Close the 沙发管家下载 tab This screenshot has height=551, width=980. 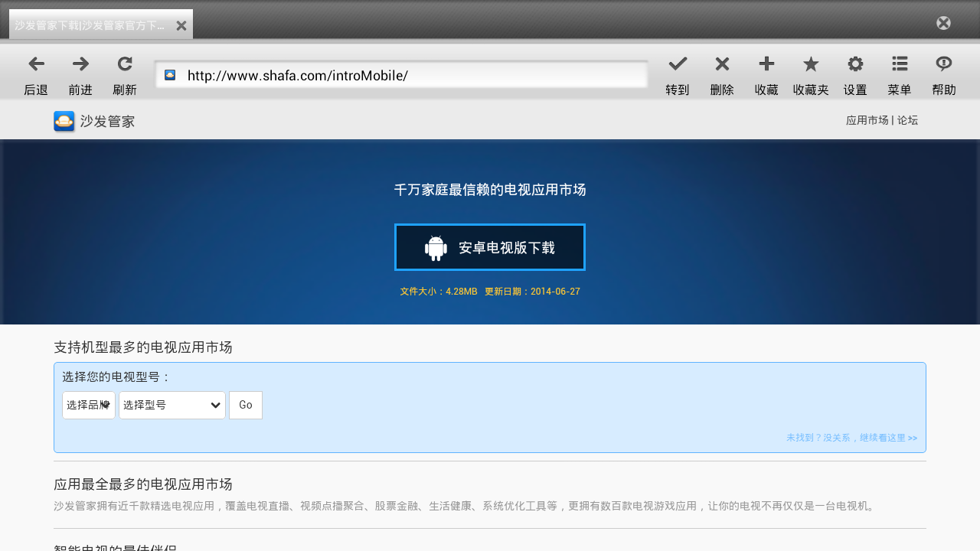pyautogui.click(x=181, y=25)
